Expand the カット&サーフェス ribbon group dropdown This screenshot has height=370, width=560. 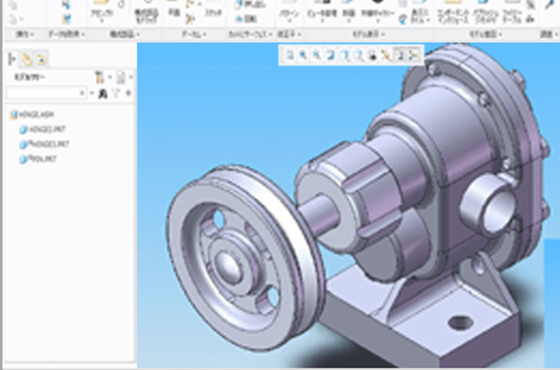(x=250, y=34)
